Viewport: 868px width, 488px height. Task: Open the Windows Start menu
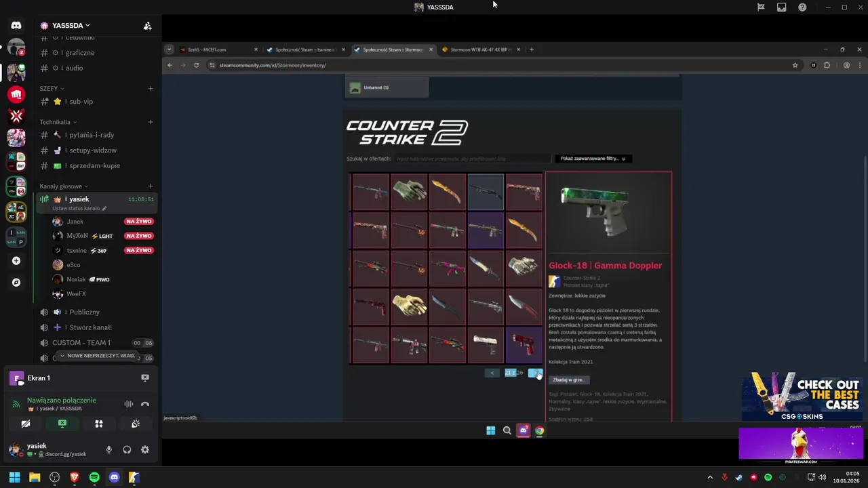14,477
